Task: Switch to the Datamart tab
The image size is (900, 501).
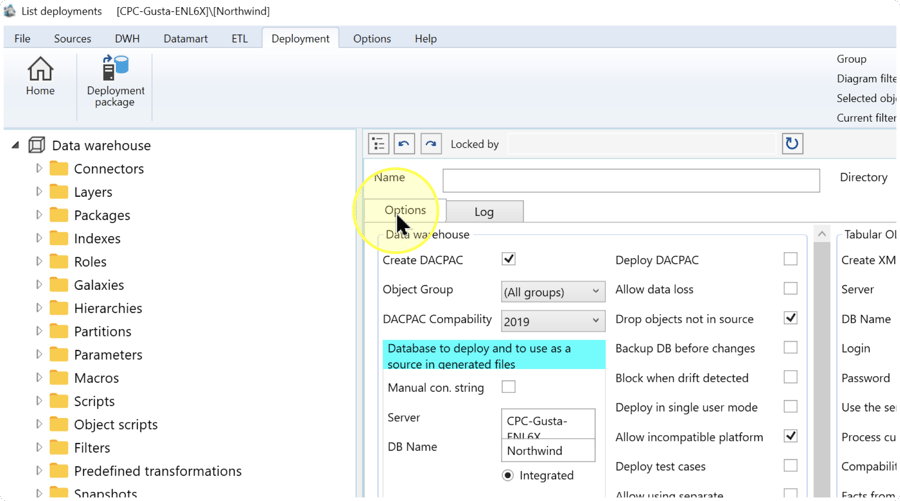Action: tap(185, 38)
